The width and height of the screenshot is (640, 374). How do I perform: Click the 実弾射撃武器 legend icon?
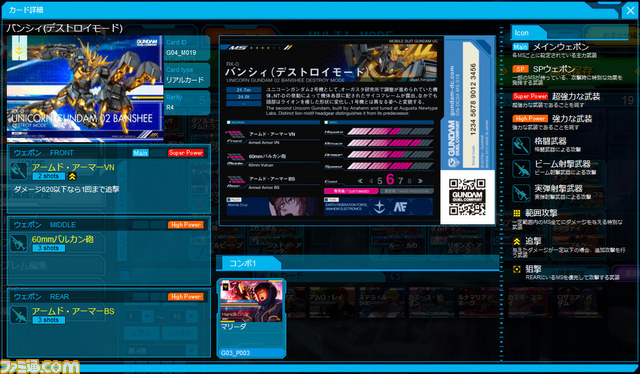coord(521,193)
